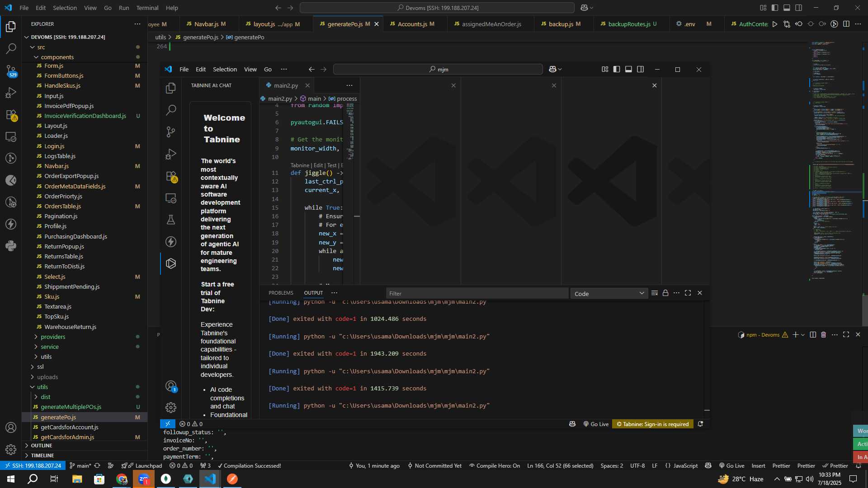Screen dimensions: 868x488
Task: Open Manage gear in mjm window
Action: 171,408
